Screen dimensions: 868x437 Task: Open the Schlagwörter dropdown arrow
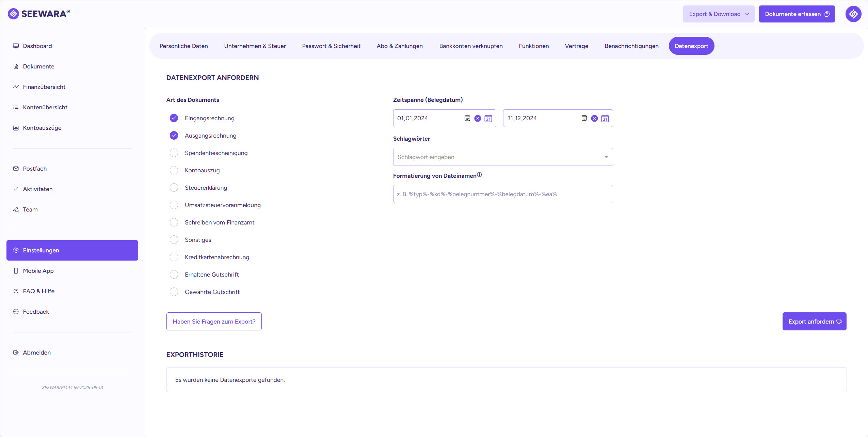(606, 157)
